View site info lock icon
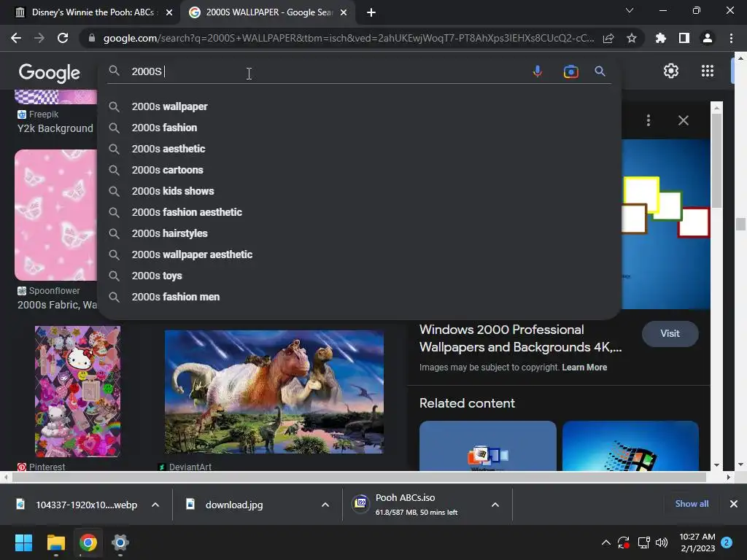This screenshot has height=560, width=747. coord(92,38)
